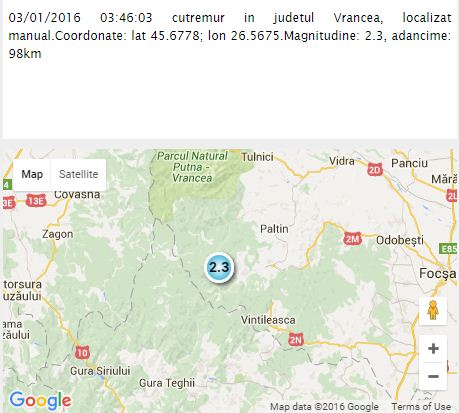
Task: Zoom in with the plus button
Action: (x=433, y=349)
